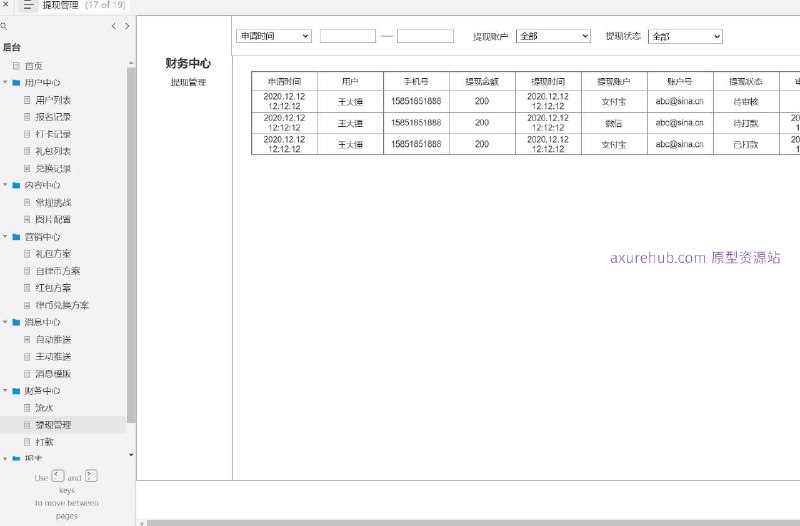Open the 主动推送 page
Viewport: 800px width, 526px height.
coord(53,356)
